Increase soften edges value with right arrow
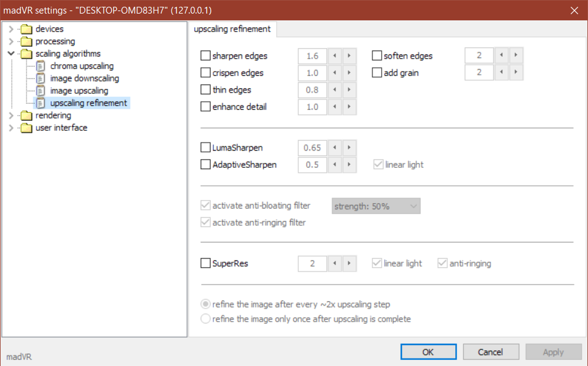 pos(516,56)
